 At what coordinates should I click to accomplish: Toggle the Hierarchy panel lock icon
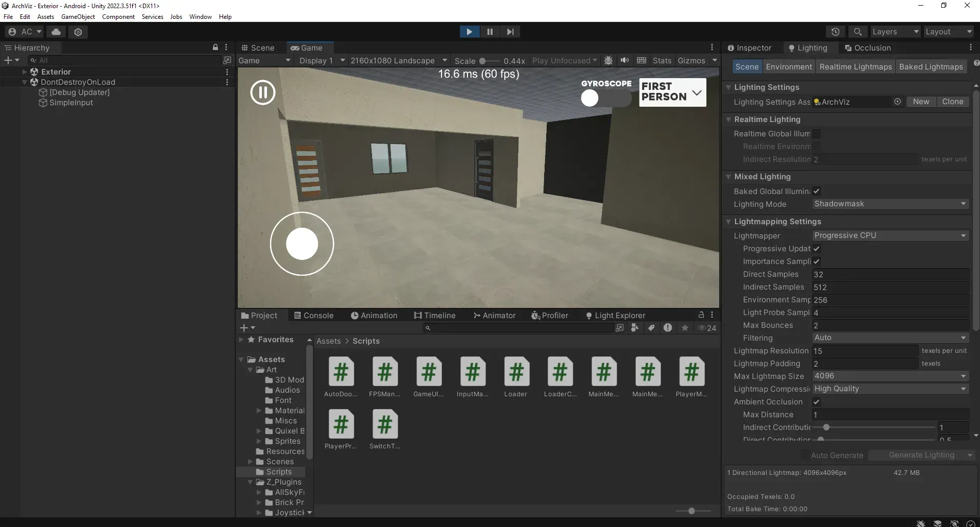(x=215, y=47)
